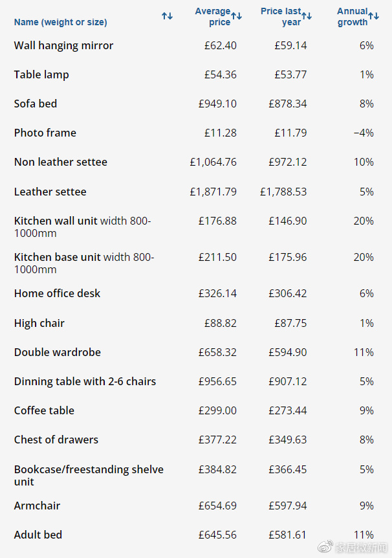Viewport: 392px width, 558px height.
Task: Click the Average price column header text
Action: (x=213, y=17)
